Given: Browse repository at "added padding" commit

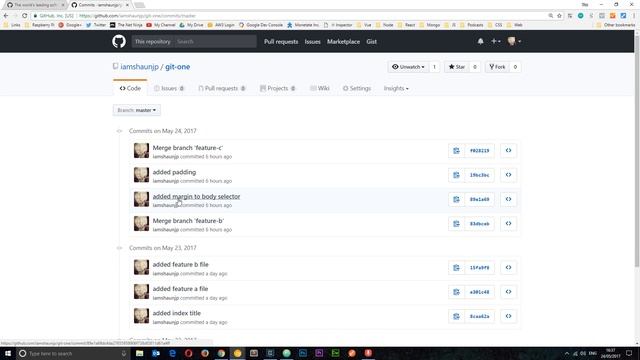Looking at the screenshot, I should [508, 175].
